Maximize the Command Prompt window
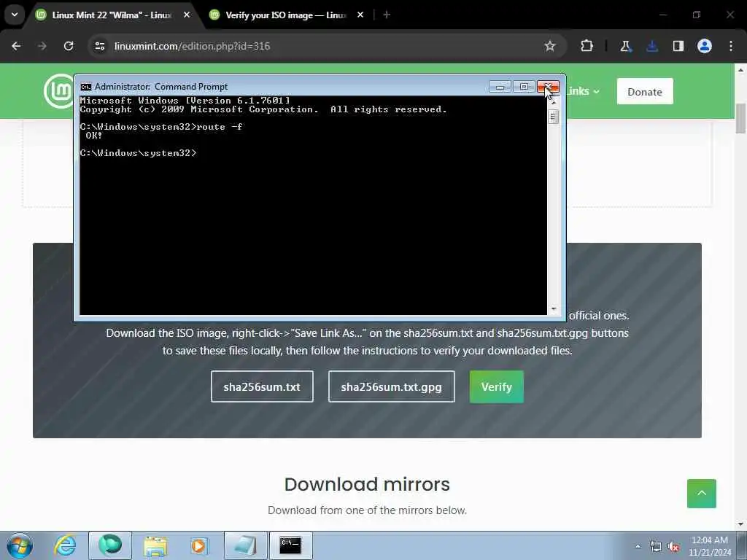 point(524,87)
